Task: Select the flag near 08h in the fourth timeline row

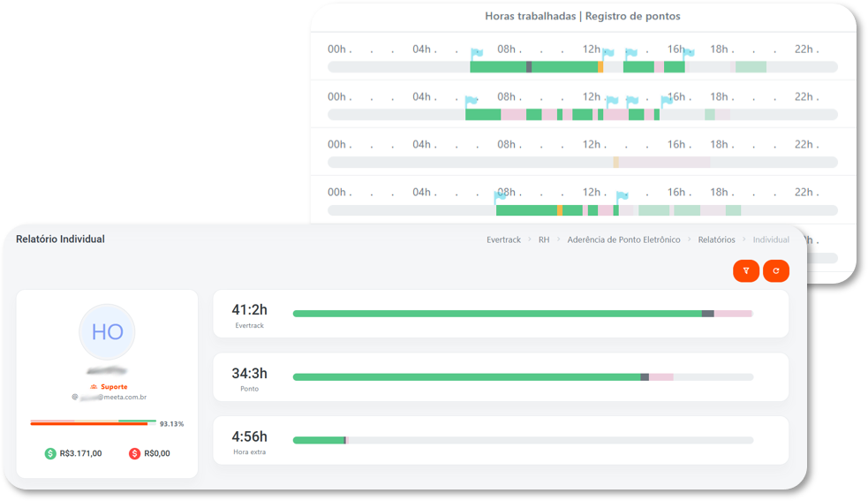Action: (x=500, y=196)
